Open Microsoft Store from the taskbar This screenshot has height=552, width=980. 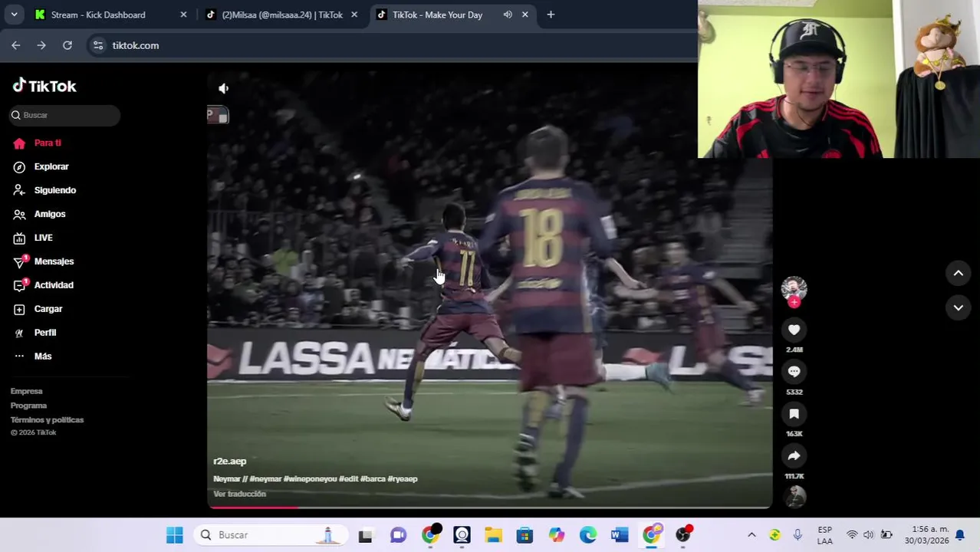click(x=525, y=535)
